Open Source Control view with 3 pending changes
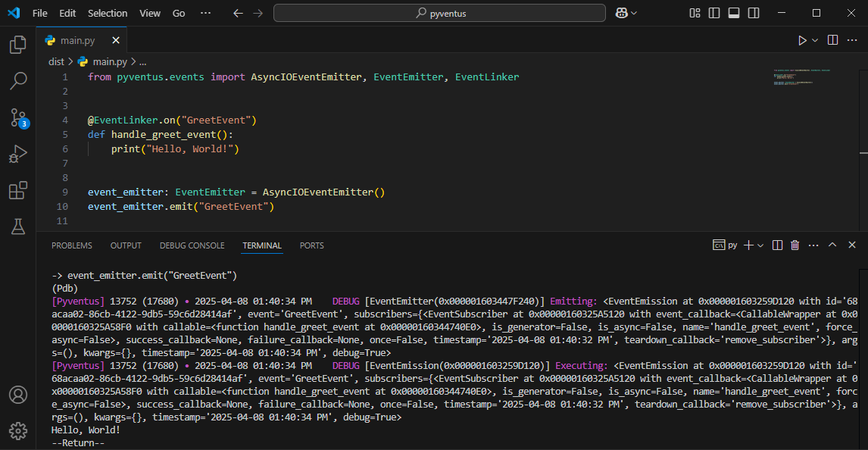Viewport: 868px width, 450px height. (x=17, y=117)
